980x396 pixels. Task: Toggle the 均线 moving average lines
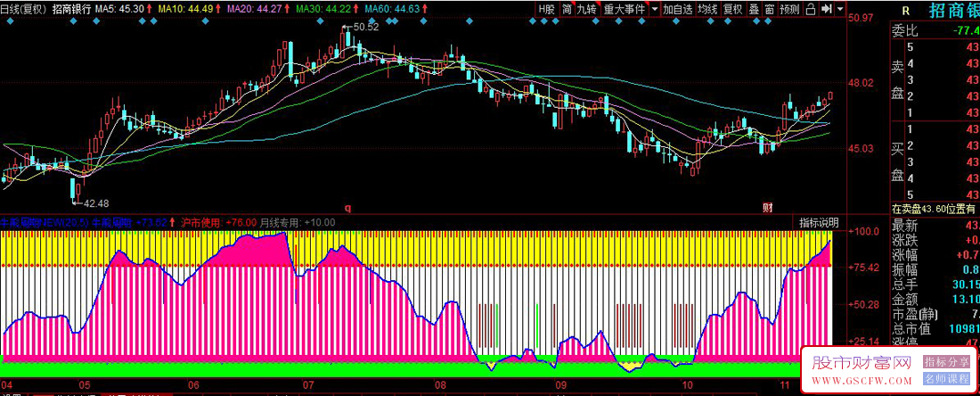tap(707, 10)
